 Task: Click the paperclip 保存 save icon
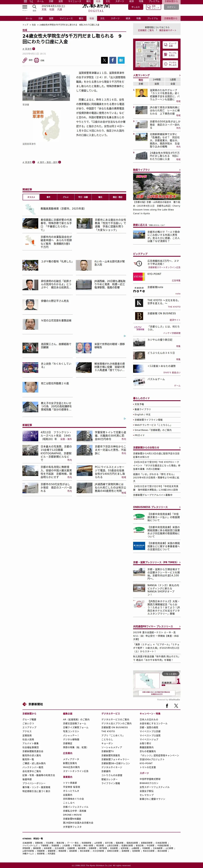click(x=25, y=60)
